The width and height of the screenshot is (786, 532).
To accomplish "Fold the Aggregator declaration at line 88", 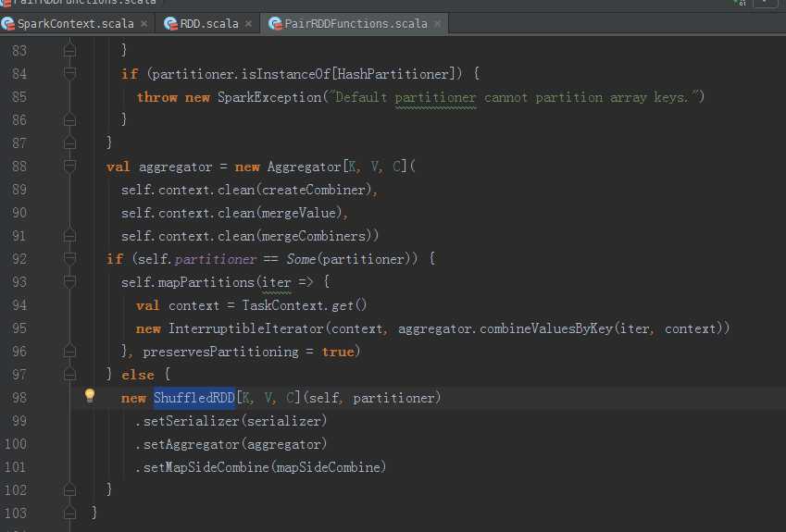I will click(x=69, y=166).
